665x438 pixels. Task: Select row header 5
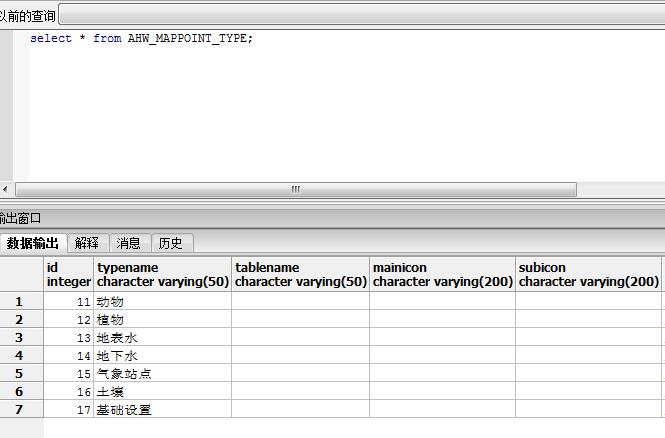click(21, 374)
